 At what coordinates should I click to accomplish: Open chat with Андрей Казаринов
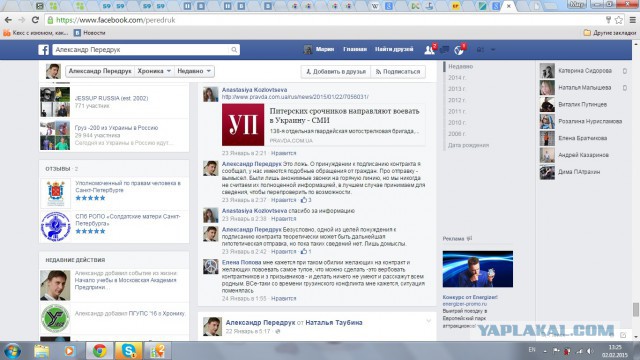(x=584, y=155)
